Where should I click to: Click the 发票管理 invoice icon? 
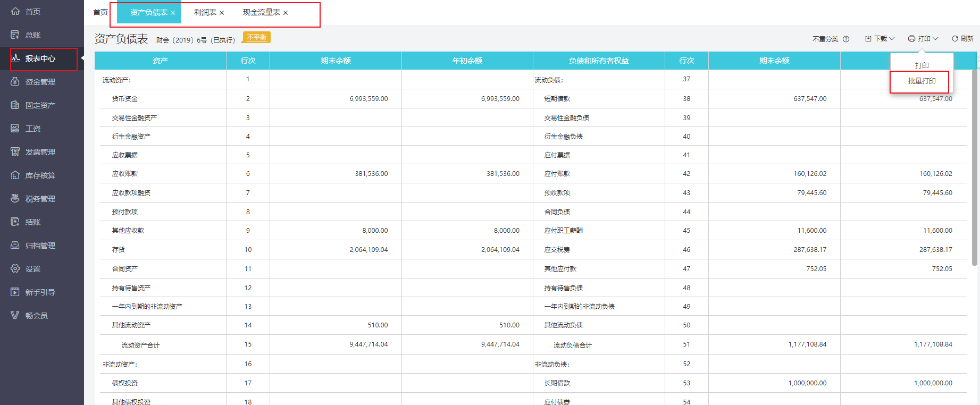point(15,151)
